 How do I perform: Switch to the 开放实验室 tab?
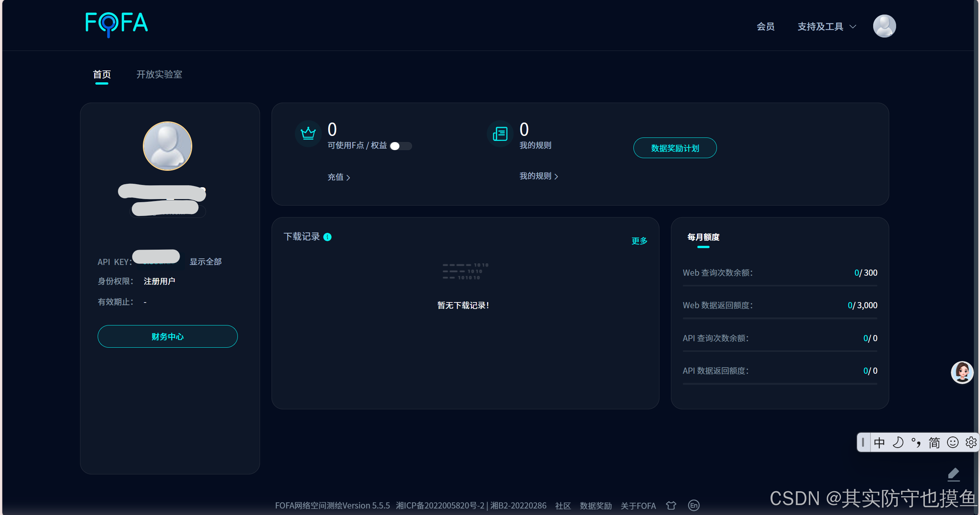159,74
